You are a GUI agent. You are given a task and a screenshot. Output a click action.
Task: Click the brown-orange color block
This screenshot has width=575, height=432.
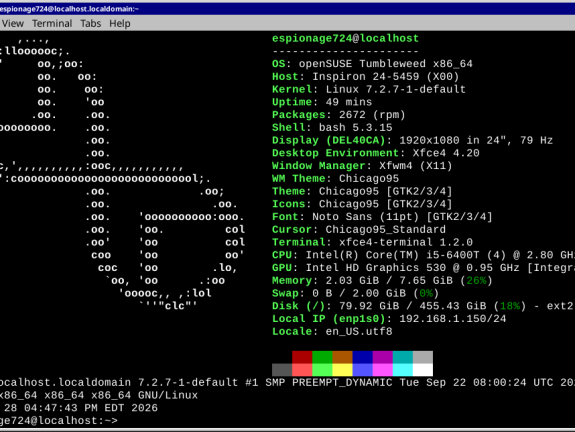coord(343,357)
